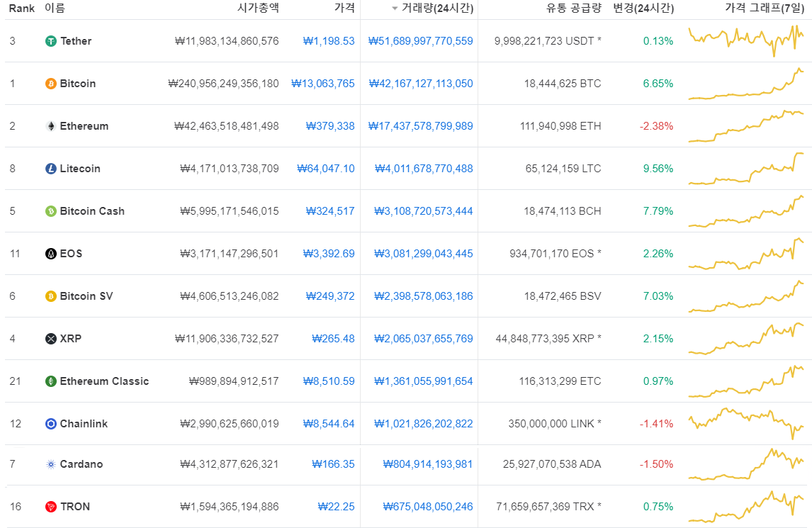The image size is (812, 528).
Task: Click XRP price ₩265.48
Action: click(x=334, y=338)
